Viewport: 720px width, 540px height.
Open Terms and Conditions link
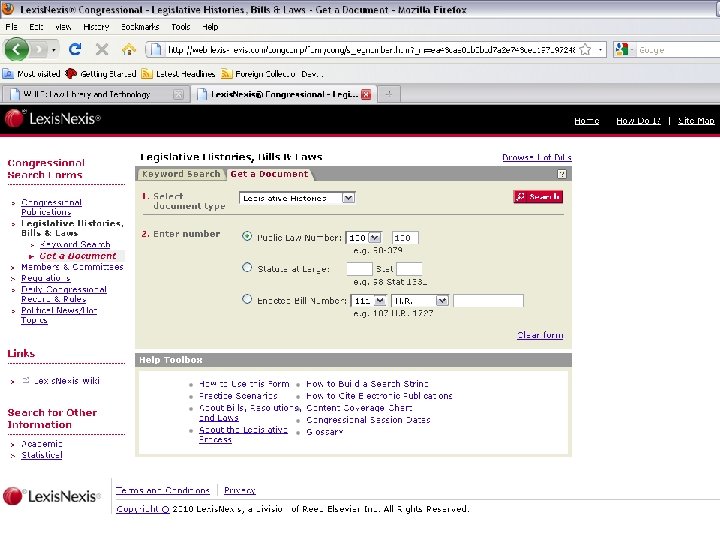pyautogui.click(x=163, y=490)
